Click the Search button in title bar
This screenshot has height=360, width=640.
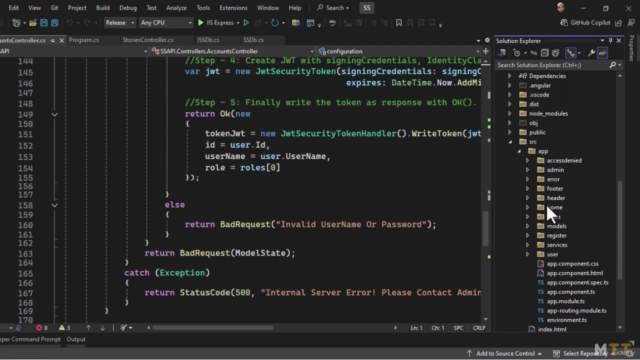[333, 8]
